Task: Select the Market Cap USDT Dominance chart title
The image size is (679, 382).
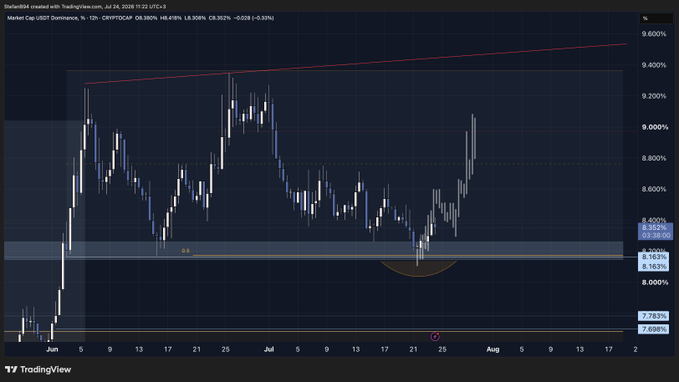Action: coord(46,18)
